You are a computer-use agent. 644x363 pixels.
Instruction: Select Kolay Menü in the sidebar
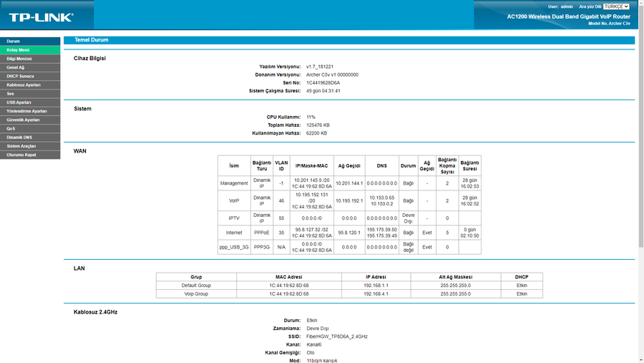[30, 49]
